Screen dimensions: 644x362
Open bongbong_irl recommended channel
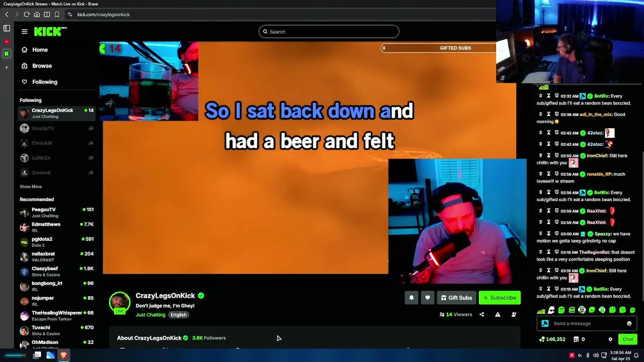[56, 286]
